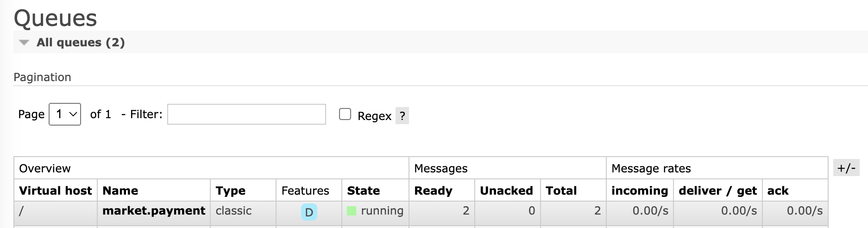Open the Regex help question mark
This screenshot has width=868, height=228.
[x=402, y=116]
